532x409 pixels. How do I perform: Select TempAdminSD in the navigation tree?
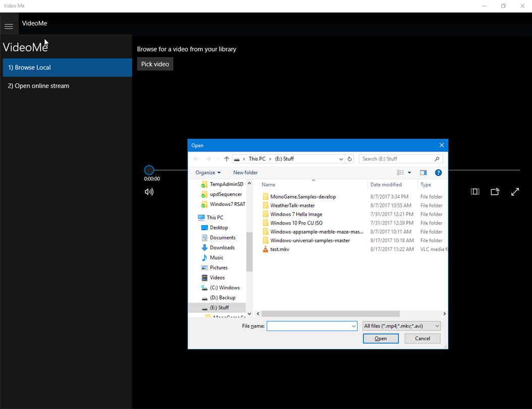coord(223,184)
